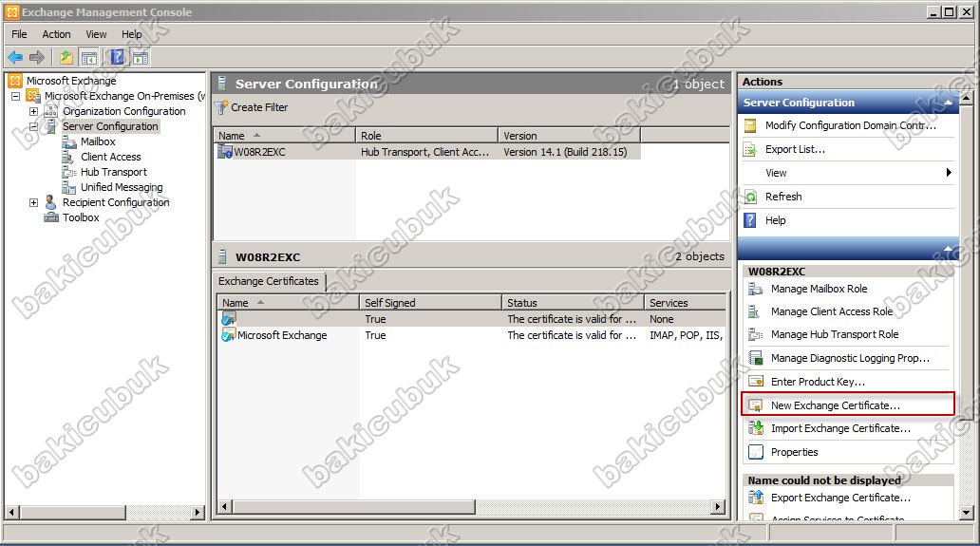The height and width of the screenshot is (546, 980).
Task: Click the Microsoft Exchange certificate icon
Action: pyautogui.click(x=228, y=335)
